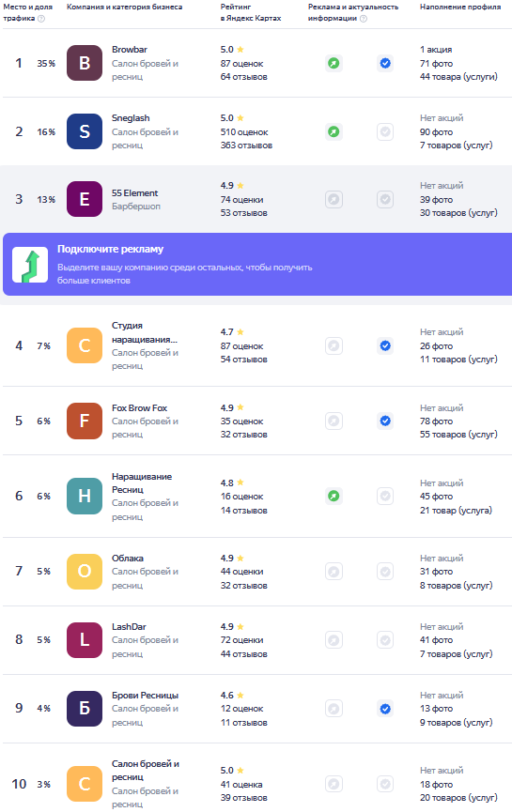Screen dimensions: 512x812
Task: Click the advertising icon for Брови Ресницы
Action: [334, 708]
